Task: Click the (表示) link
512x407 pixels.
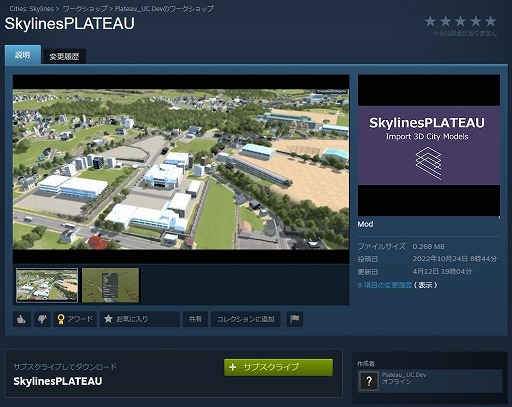Action: tap(425, 285)
